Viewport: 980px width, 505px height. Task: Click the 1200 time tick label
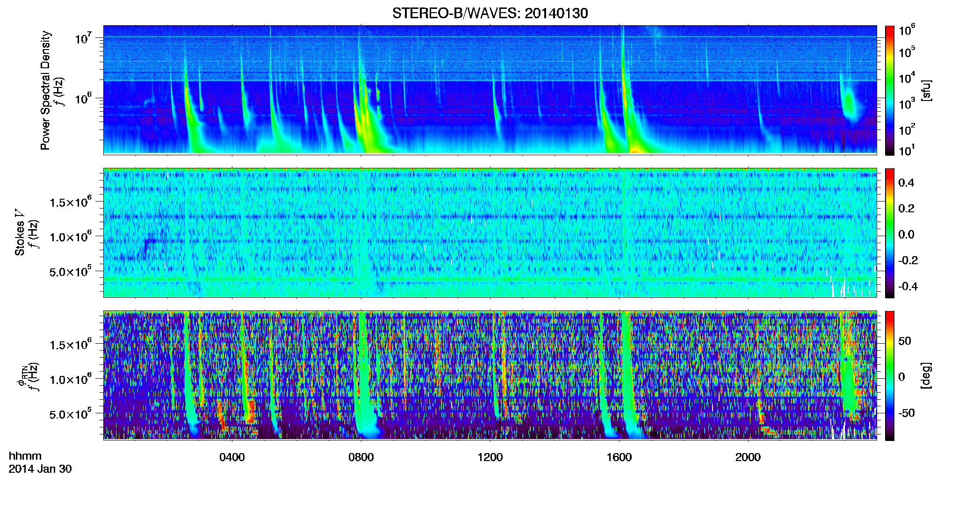point(490,457)
